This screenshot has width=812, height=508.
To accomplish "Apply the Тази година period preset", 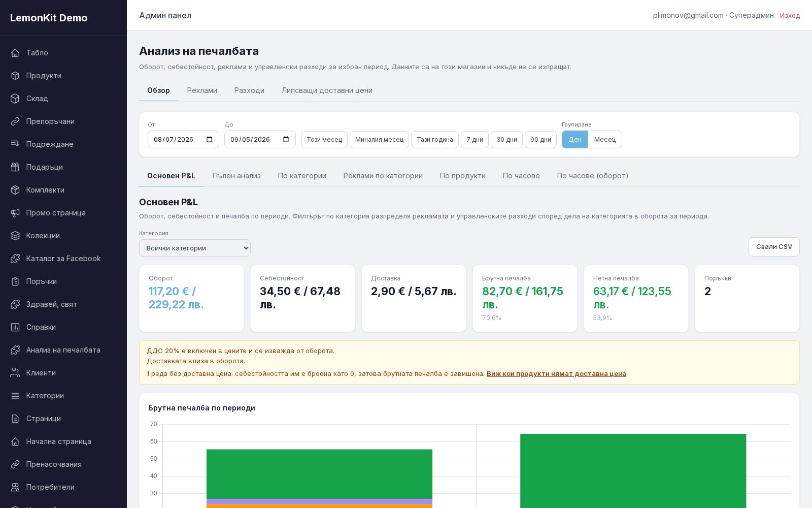I will point(435,140).
